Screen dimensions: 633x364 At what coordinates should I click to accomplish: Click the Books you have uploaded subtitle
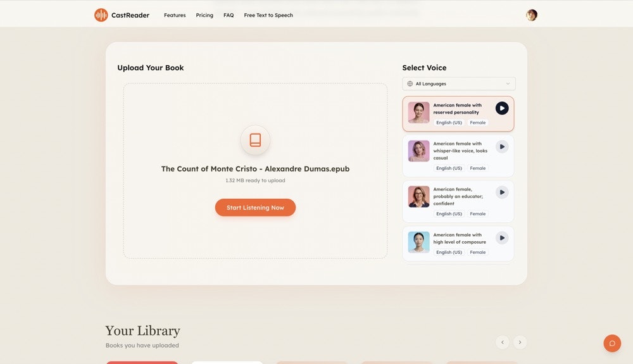click(x=142, y=346)
